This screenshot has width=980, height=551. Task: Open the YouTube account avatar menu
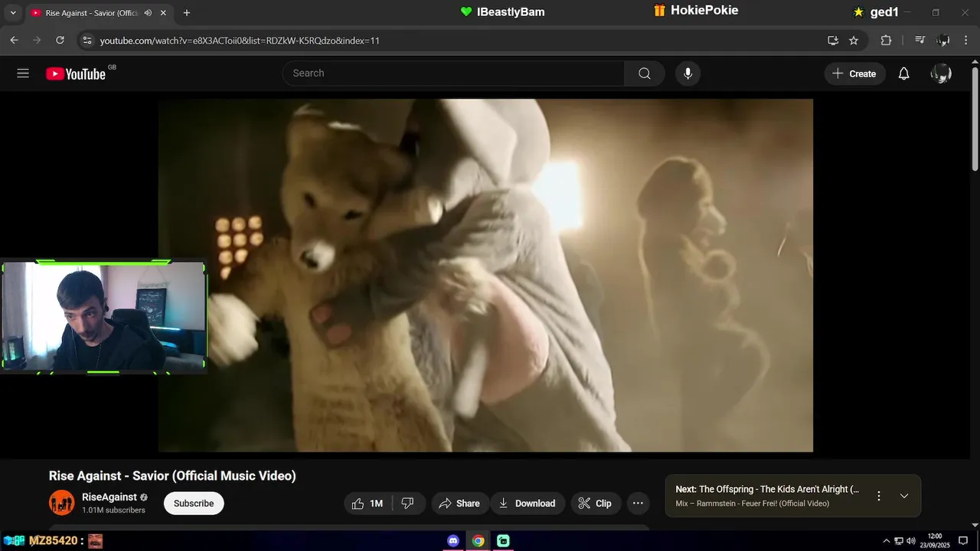pyautogui.click(x=941, y=73)
